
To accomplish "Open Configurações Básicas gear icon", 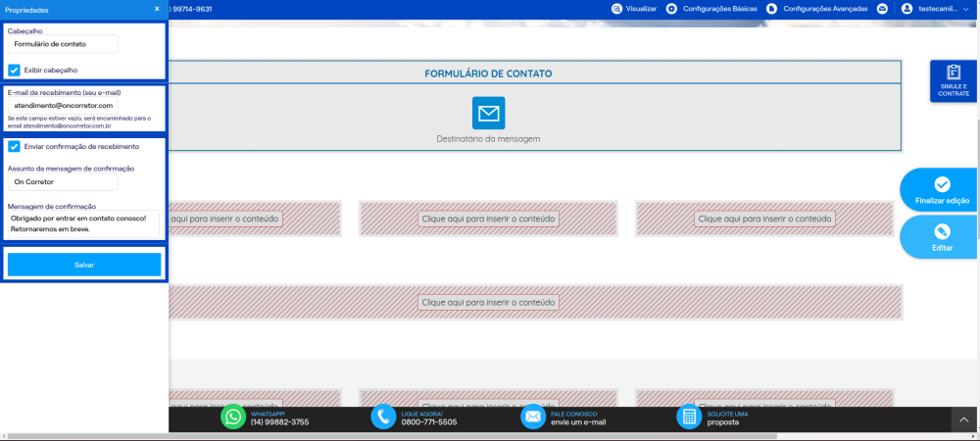I will (671, 9).
